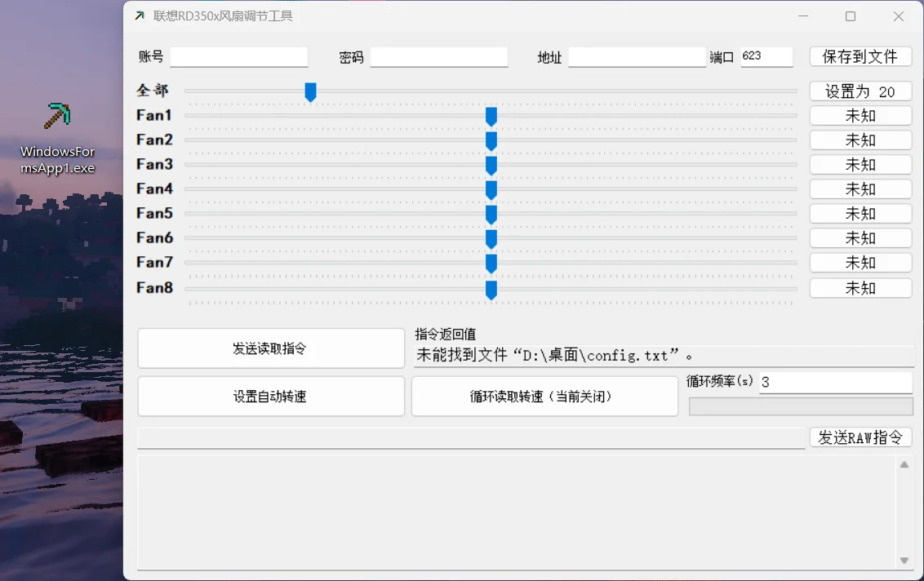
Task: Click the 密码 password input field
Action: pos(438,56)
